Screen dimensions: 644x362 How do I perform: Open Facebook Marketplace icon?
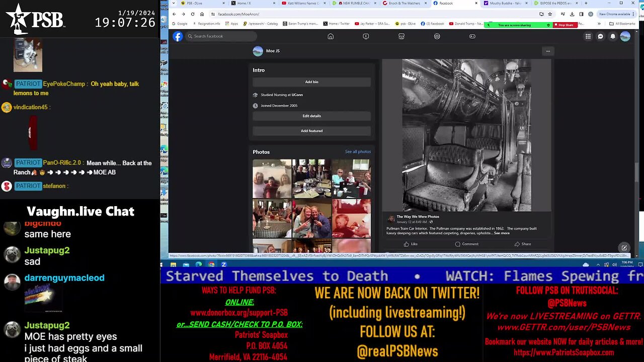[401, 36]
